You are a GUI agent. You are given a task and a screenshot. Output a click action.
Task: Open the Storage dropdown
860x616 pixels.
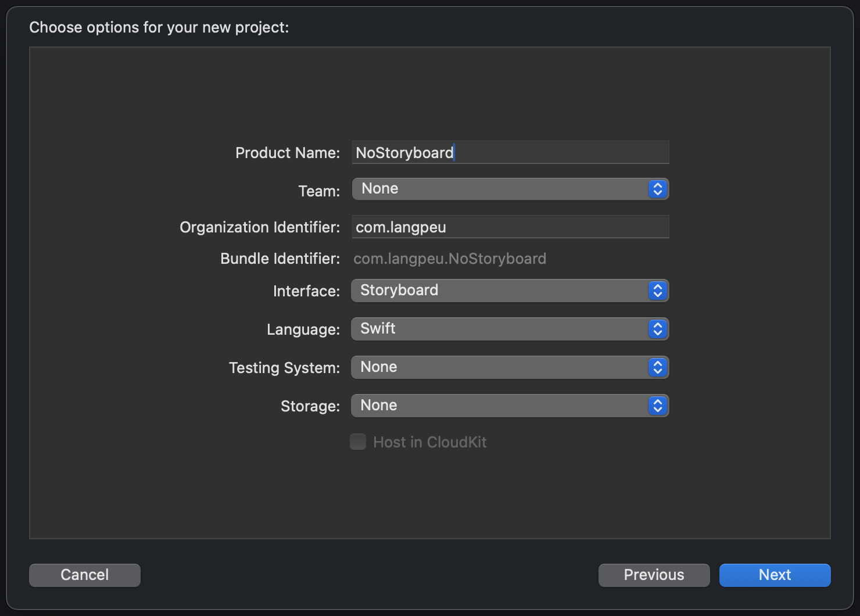(510, 406)
